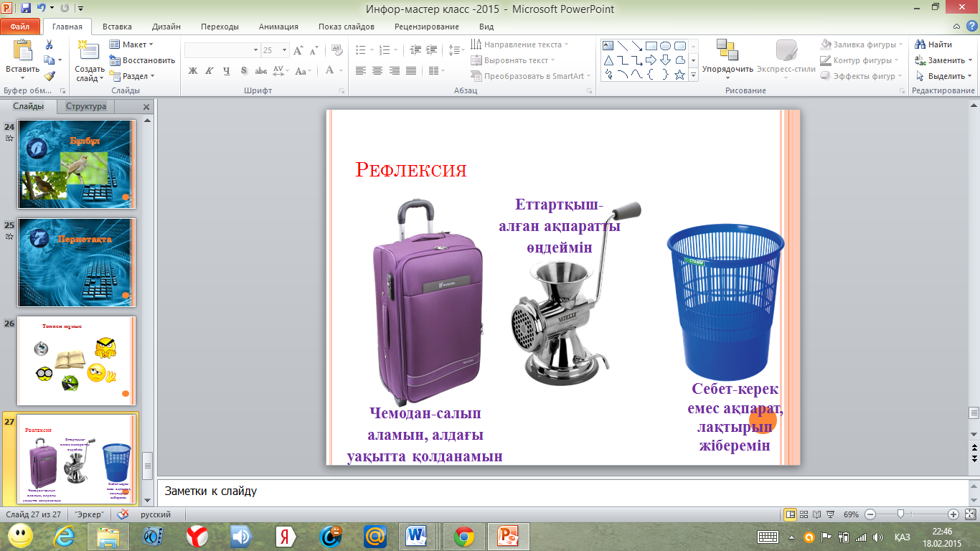Switch to the Переходы tab
Screen dimensions: 980x551
[220, 27]
